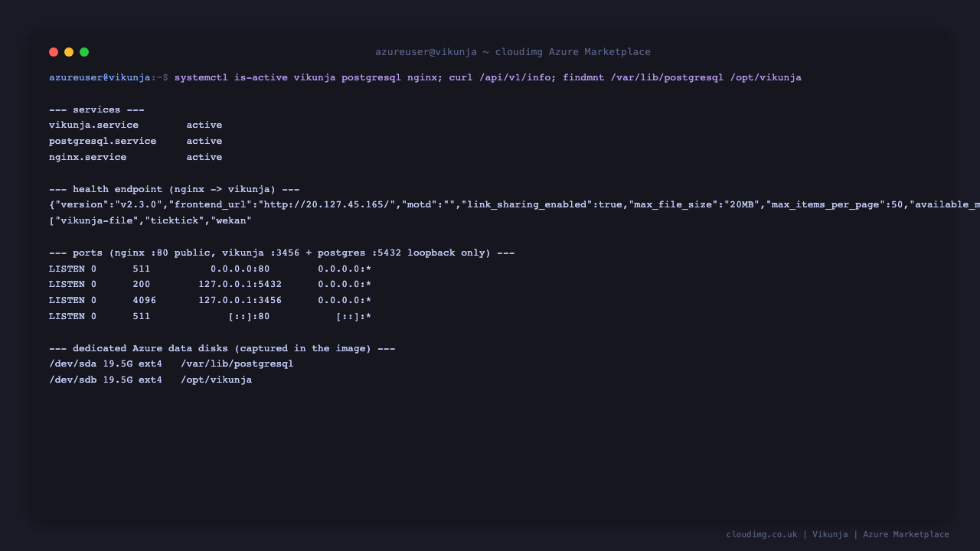This screenshot has width=980, height=551.
Task: Click the health endpoint heading
Action: 175,189
